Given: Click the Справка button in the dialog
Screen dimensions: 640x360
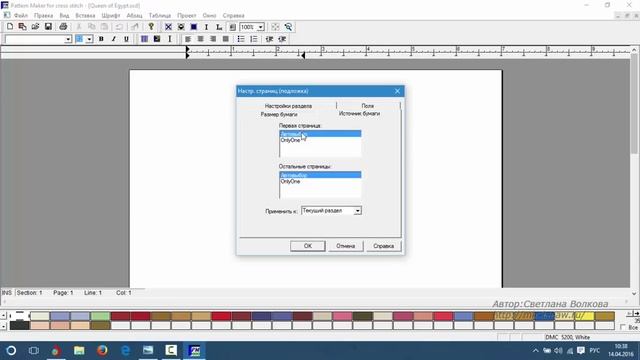Looking at the screenshot, I should pos(384,246).
